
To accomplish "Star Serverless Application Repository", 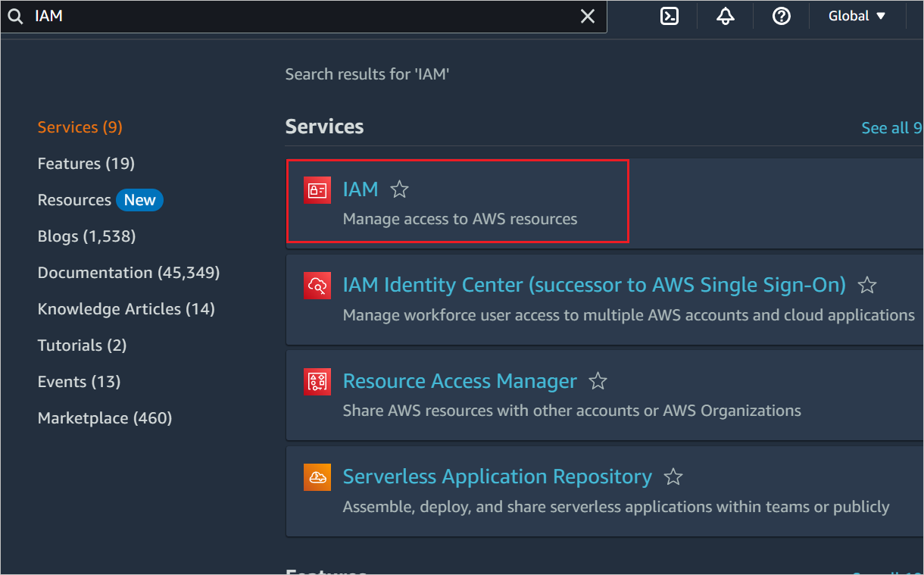I will pos(673,477).
